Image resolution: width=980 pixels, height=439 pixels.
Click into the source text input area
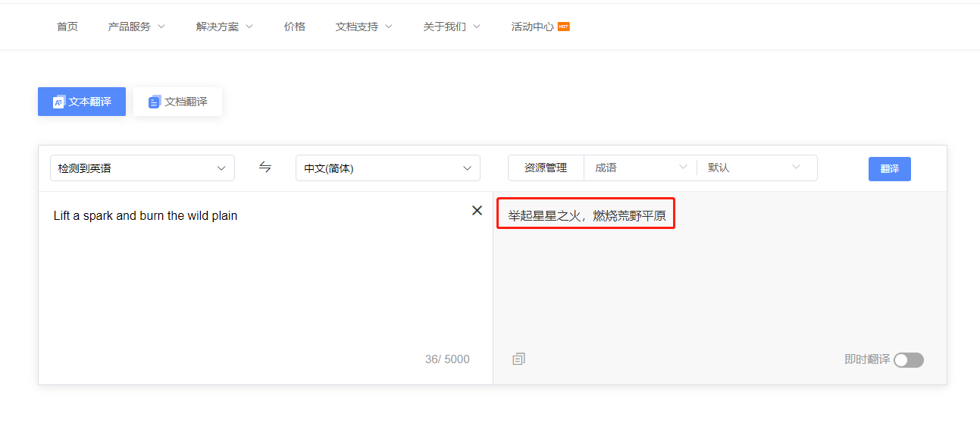(x=258, y=281)
